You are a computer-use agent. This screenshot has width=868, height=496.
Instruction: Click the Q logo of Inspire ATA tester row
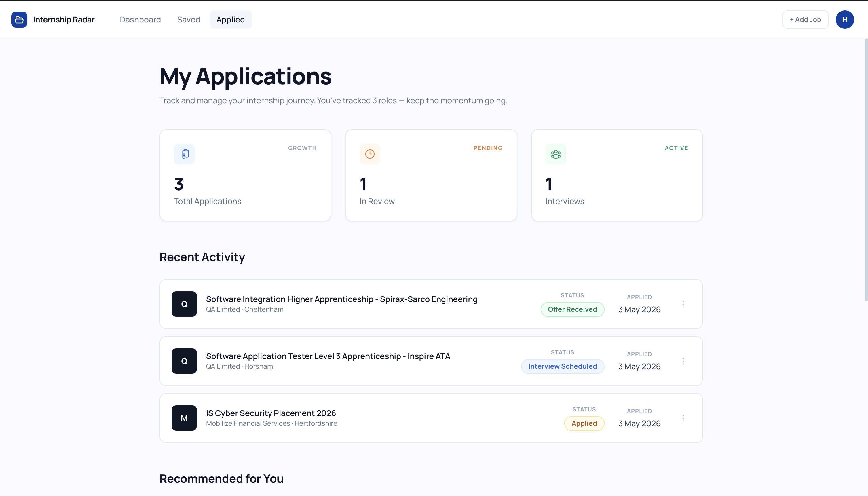[x=184, y=361]
